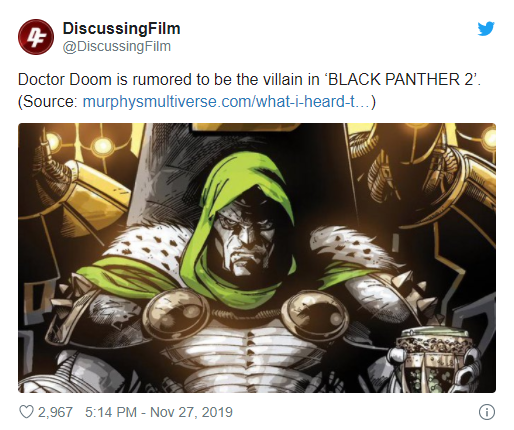Click the goblet in Doom's hand

(x=433, y=358)
